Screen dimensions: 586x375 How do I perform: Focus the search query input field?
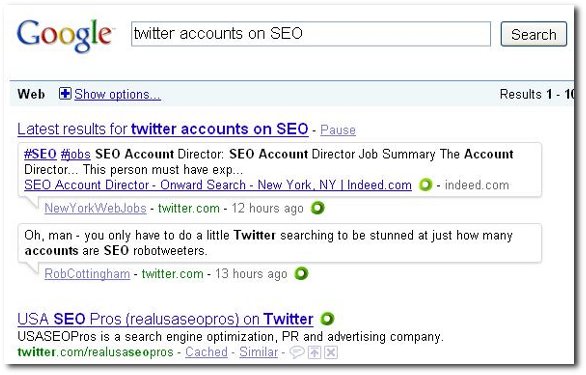coord(311,34)
